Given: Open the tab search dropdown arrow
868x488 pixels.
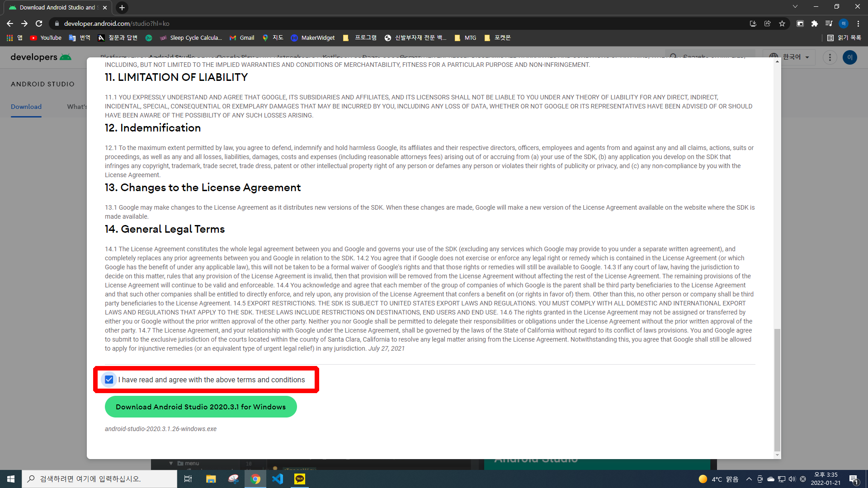Looking at the screenshot, I should coord(795,7).
